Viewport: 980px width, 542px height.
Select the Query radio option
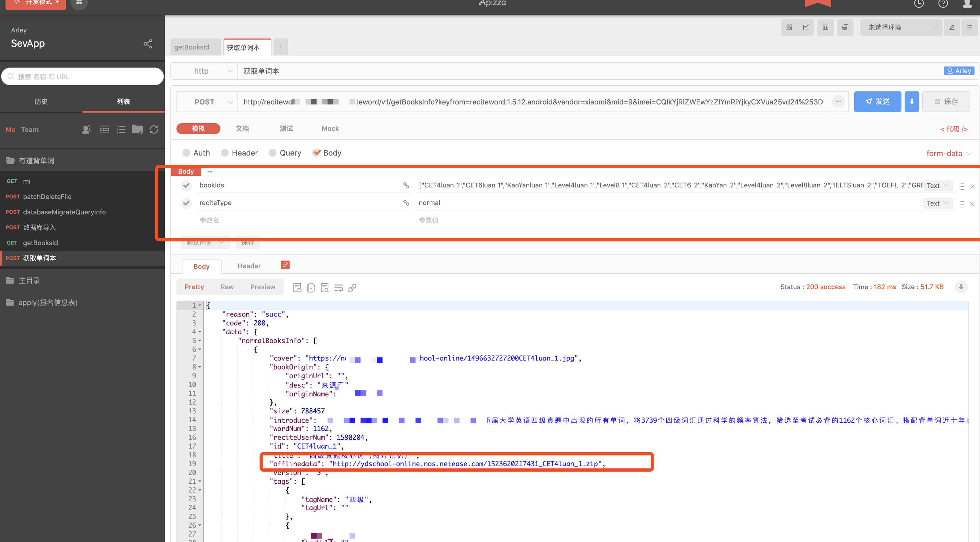pos(273,153)
